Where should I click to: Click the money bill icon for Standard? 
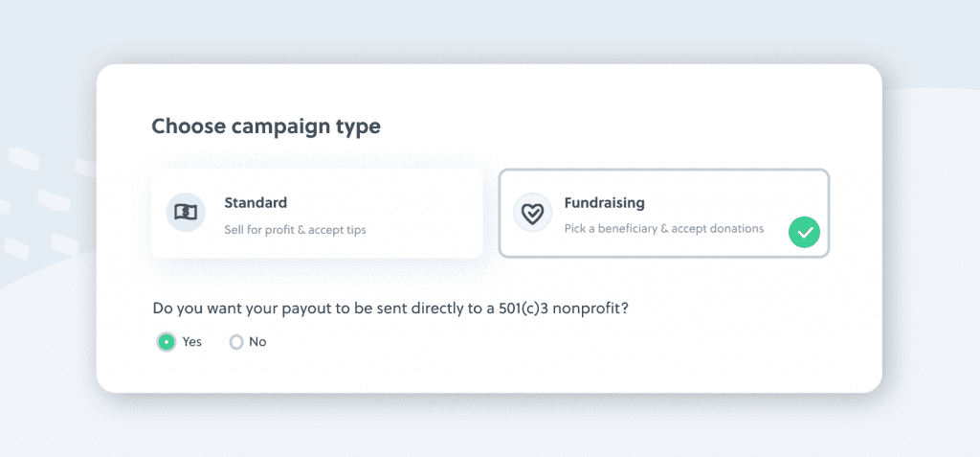[x=186, y=213]
